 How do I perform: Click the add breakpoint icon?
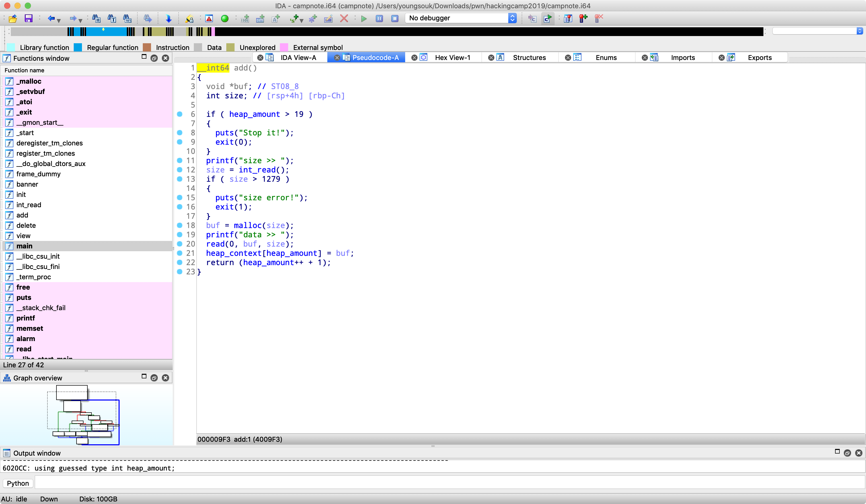(x=583, y=18)
